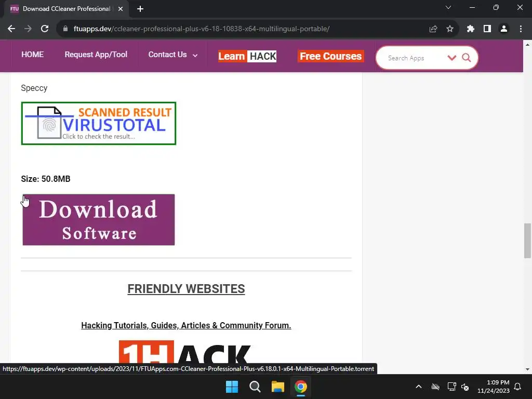Click the Download Software button
532x399 pixels.
99,220
